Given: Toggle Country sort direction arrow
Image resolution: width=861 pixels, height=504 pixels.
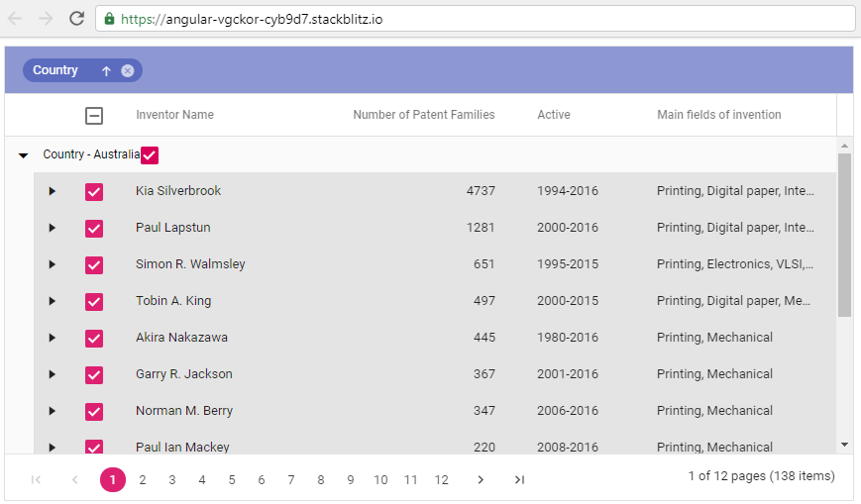Looking at the screenshot, I should click(x=106, y=70).
